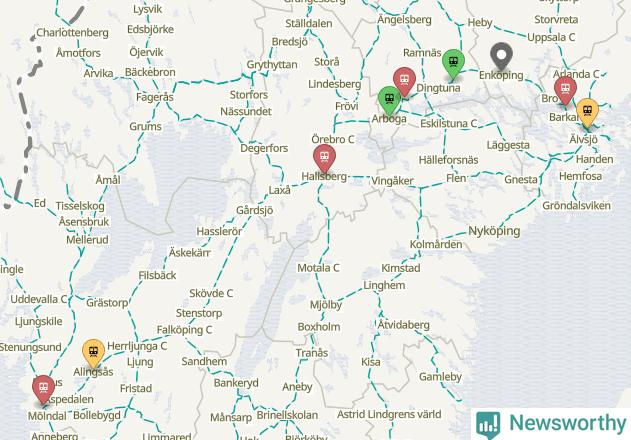631x440 pixels.
Task: Click the Charlottenberg station label
Action: point(72,33)
